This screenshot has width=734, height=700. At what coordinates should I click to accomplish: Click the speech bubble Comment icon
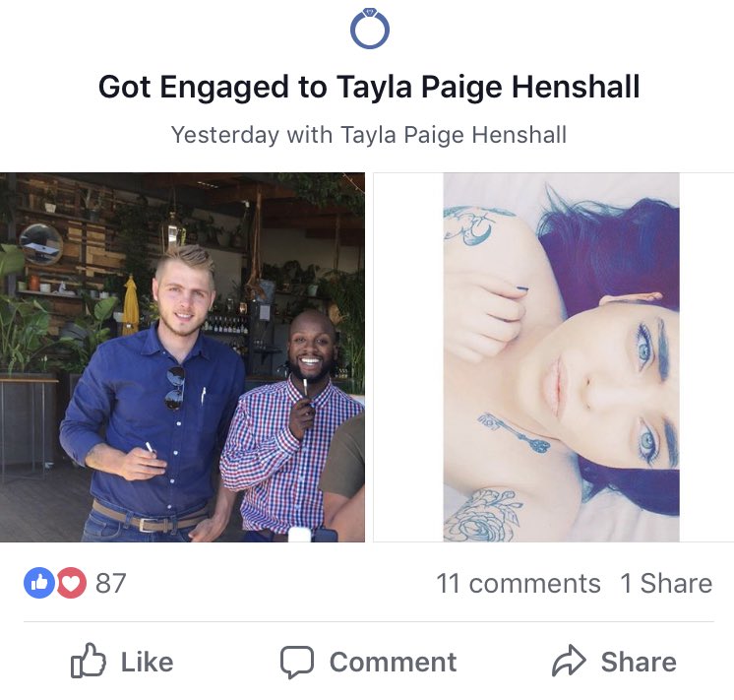coord(297,662)
